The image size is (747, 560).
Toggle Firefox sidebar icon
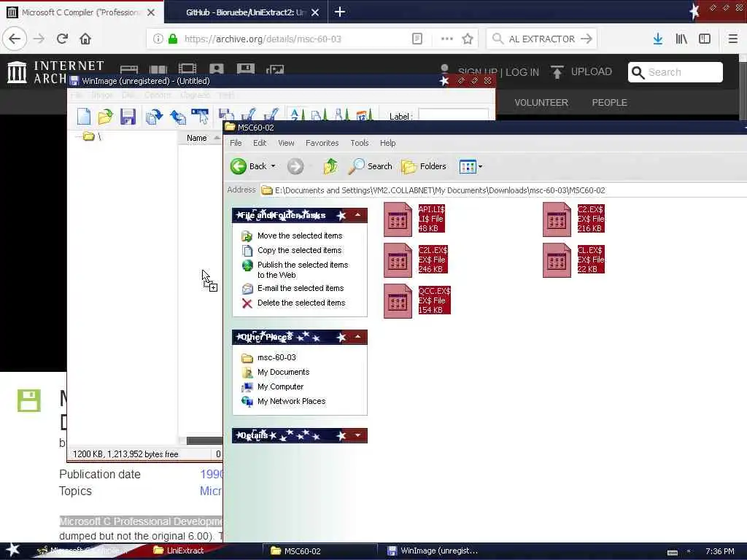coord(705,39)
